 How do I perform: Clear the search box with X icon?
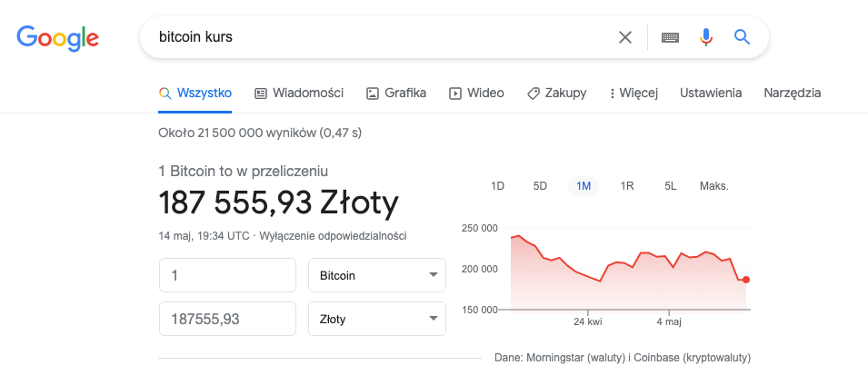[x=625, y=37]
